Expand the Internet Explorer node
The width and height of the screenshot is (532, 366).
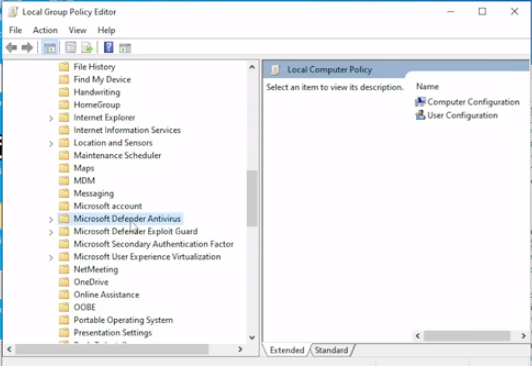click(51, 118)
